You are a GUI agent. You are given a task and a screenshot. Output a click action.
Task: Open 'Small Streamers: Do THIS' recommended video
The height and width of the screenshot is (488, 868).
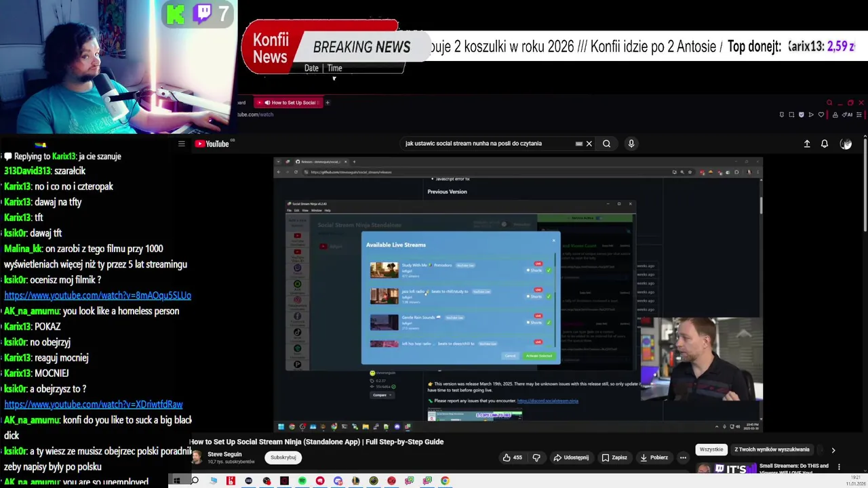click(794, 469)
